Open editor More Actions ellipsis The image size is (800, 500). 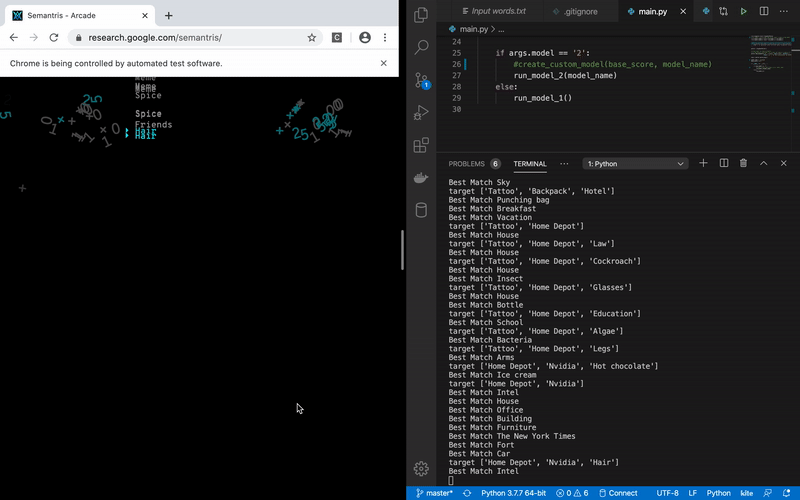(784, 11)
